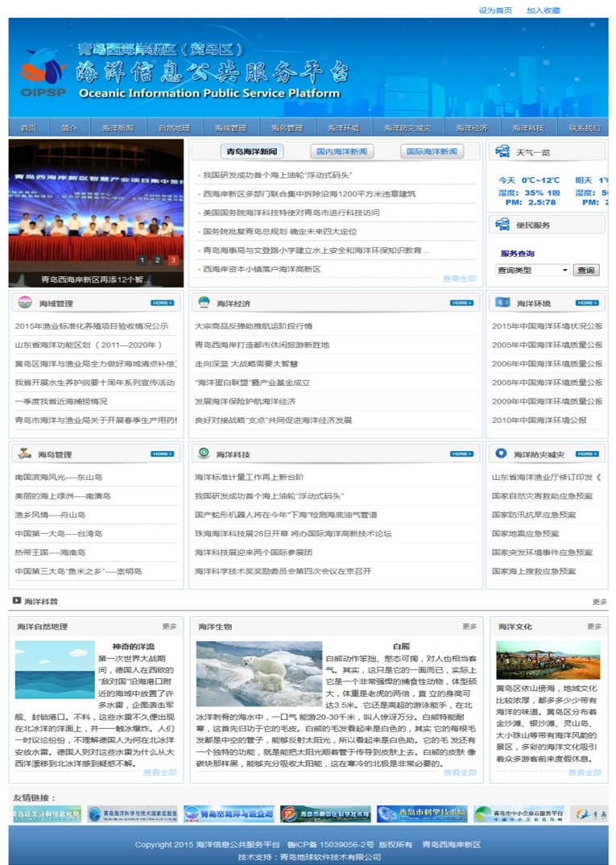
Task: Open MORE for 海岛管理 section
Action: click(162, 454)
